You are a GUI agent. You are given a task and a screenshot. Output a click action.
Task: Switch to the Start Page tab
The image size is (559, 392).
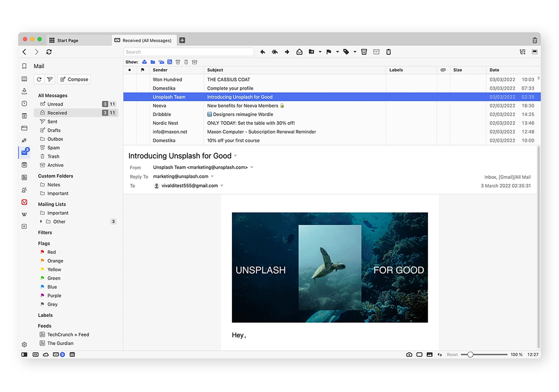click(67, 40)
